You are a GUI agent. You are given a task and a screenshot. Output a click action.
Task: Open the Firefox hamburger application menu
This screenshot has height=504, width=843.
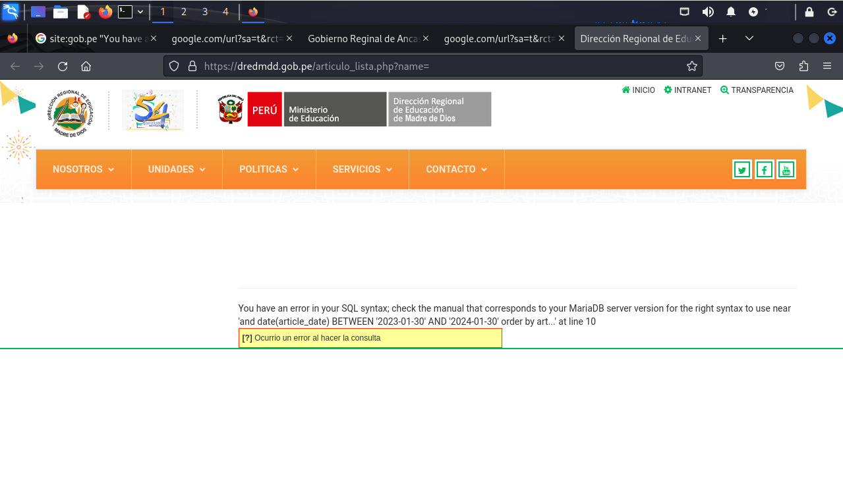click(827, 66)
